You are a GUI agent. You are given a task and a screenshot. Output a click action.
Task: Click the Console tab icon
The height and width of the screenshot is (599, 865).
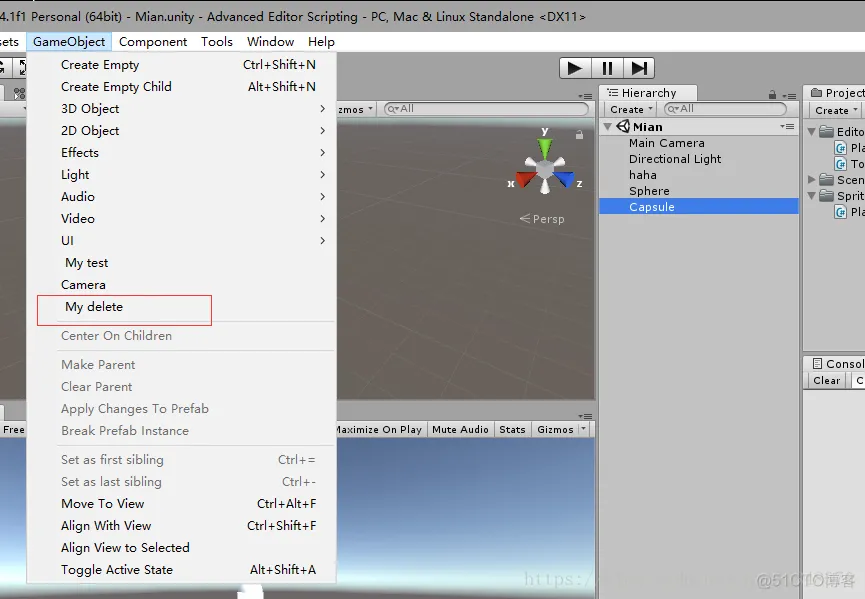[818, 363]
